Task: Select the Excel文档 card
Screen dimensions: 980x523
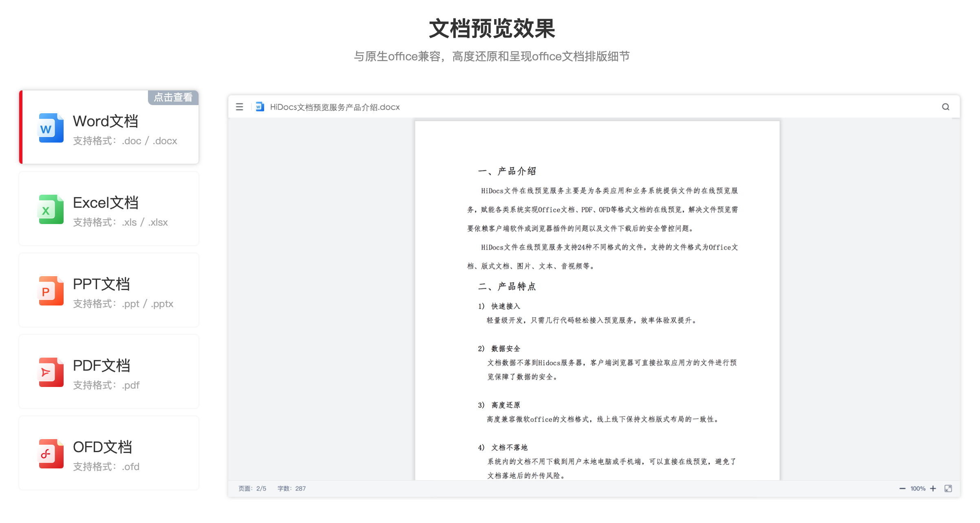Action: [108, 209]
